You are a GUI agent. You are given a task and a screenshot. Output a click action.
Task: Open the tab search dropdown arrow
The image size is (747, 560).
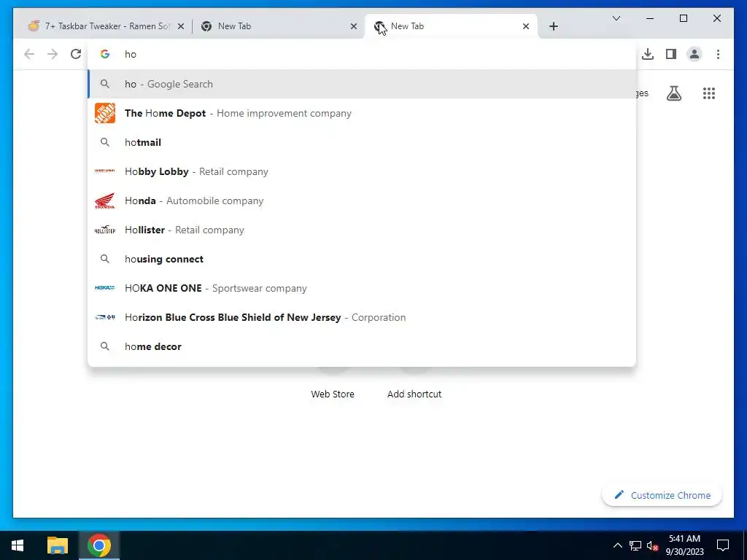616,18
